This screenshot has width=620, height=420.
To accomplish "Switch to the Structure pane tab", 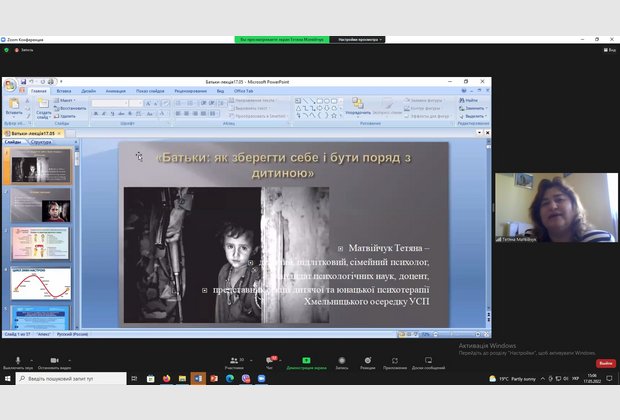I will click(x=42, y=142).
